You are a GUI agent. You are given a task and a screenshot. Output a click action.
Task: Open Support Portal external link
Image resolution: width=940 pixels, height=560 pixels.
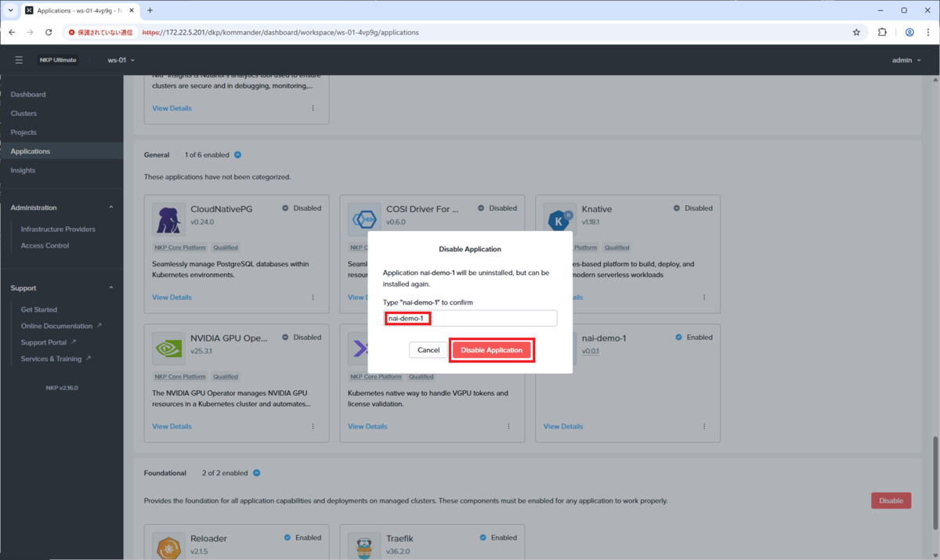(49, 342)
